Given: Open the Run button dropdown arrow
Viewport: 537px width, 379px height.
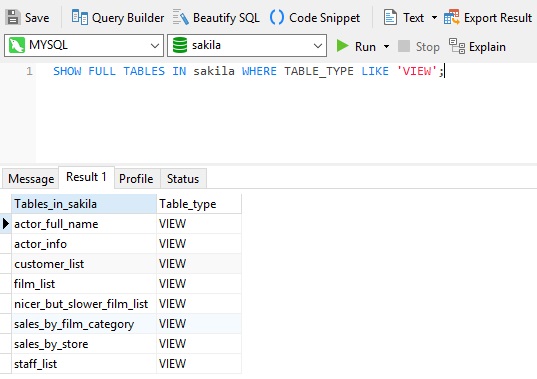Looking at the screenshot, I should [386, 46].
